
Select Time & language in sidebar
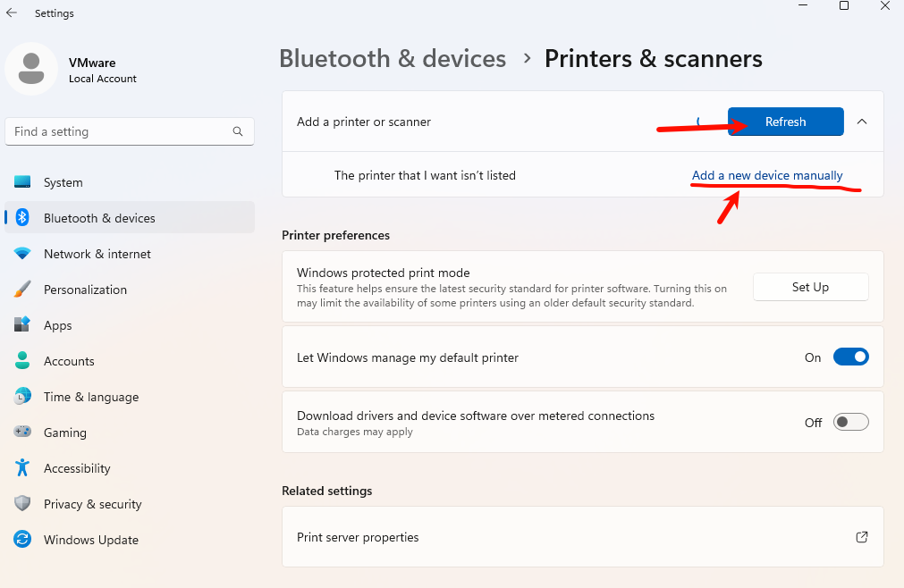(90, 397)
